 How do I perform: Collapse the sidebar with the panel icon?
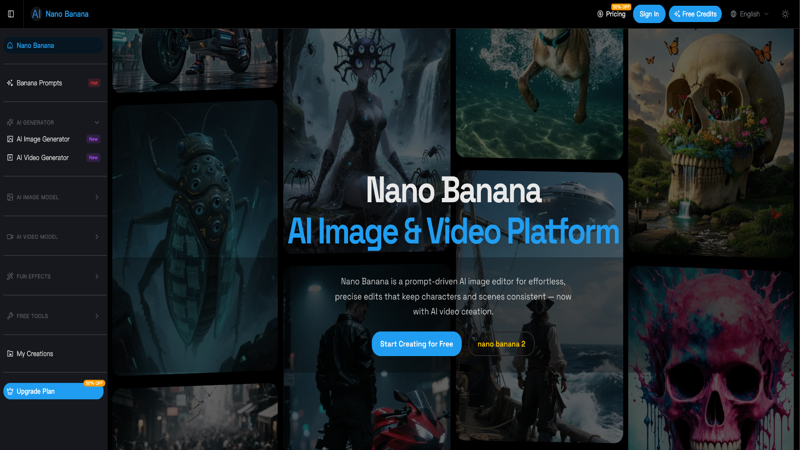[11, 14]
